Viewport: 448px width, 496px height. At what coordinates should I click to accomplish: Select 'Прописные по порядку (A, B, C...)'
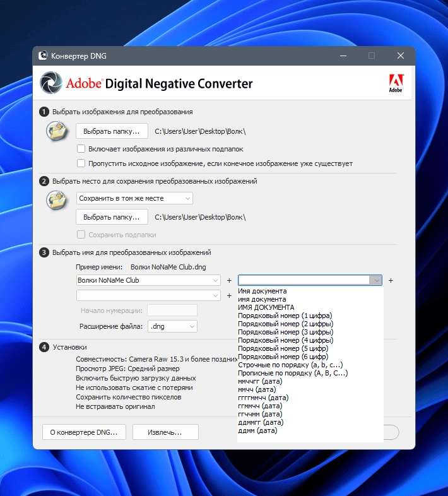point(293,374)
